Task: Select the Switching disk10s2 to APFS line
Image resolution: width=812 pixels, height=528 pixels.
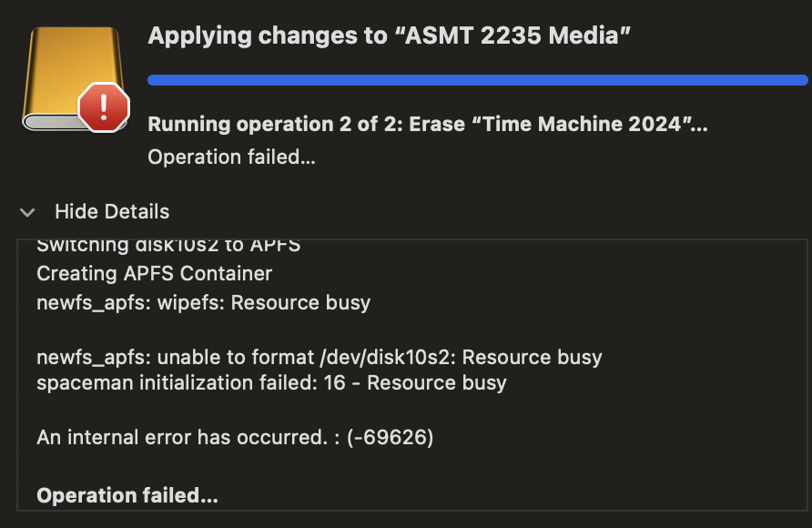Action: [168, 246]
